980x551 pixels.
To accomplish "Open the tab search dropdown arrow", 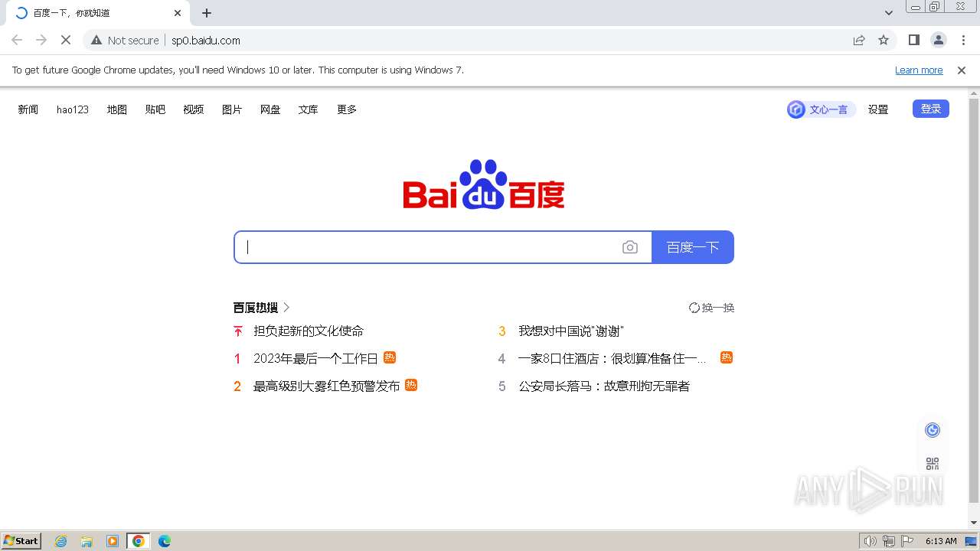I will [x=888, y=13].
